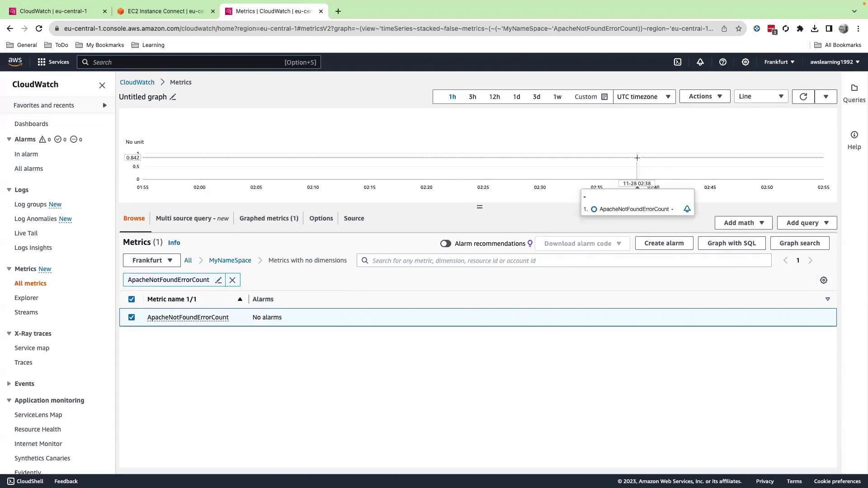Open Alarms column options arrow
This screenshot has height=488, width=868.
(828, 299)
